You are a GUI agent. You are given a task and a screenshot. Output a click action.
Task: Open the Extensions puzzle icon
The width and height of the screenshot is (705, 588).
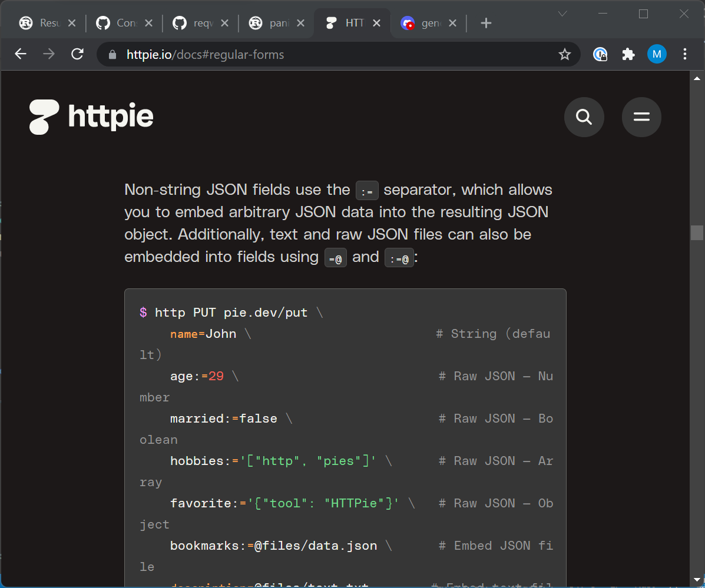[628, 54]
